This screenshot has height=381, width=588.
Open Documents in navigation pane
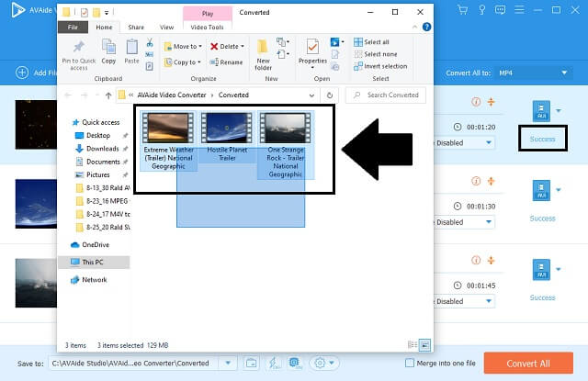[x=98, y=162]
